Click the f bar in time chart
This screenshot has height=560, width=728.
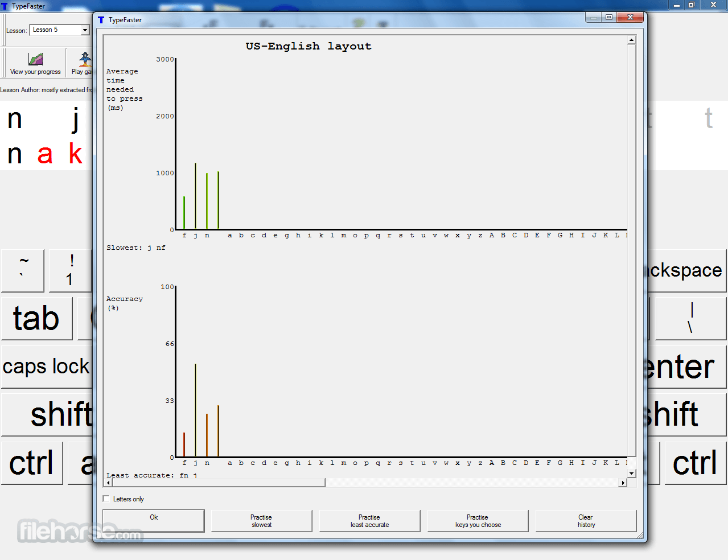coord(184,212)
